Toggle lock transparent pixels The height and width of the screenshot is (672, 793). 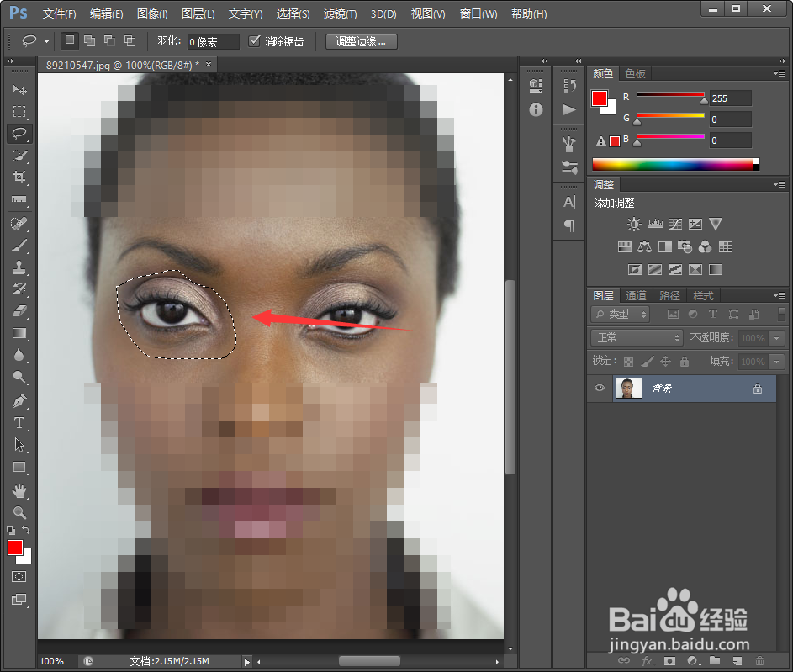click(x=629, y=362)
